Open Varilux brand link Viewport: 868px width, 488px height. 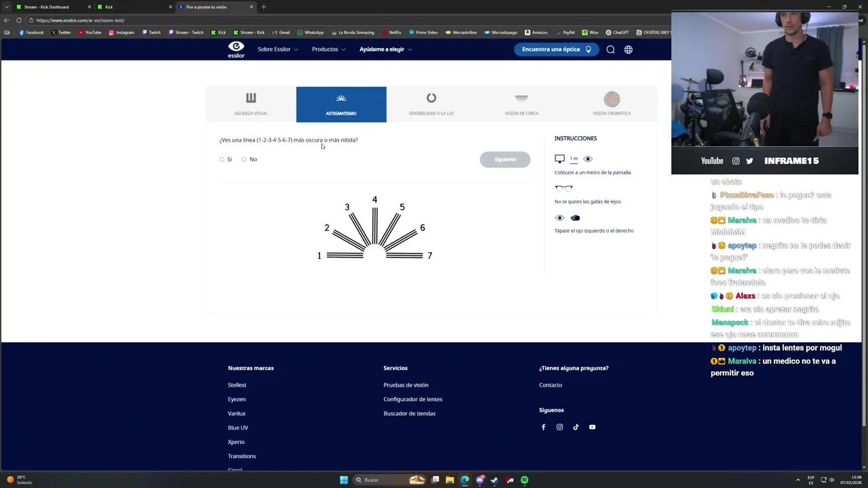pos(237,413)
